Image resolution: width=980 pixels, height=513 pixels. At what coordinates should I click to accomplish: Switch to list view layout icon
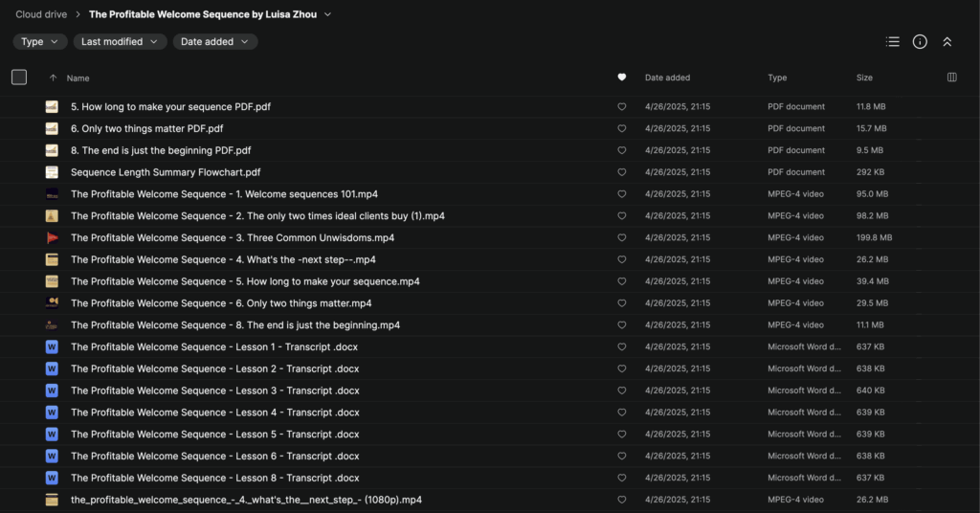point(892,42)
